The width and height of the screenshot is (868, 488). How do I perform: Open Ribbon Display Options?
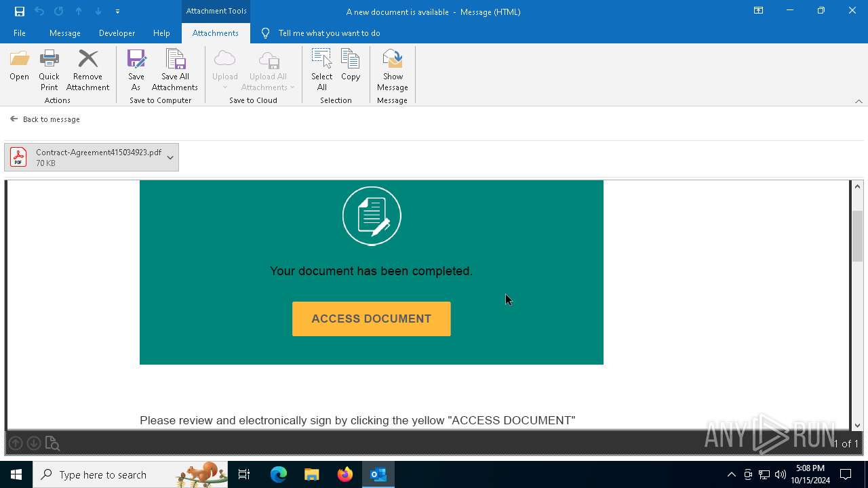pyautogui.click(x=758, y=11)
